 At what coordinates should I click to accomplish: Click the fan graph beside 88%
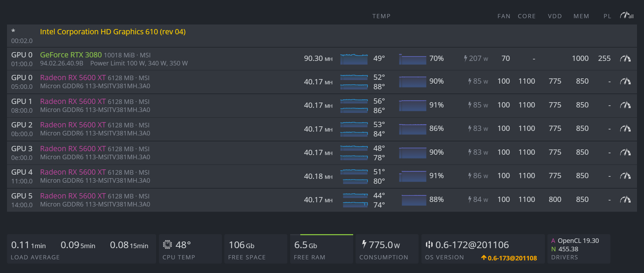point(414,200)
